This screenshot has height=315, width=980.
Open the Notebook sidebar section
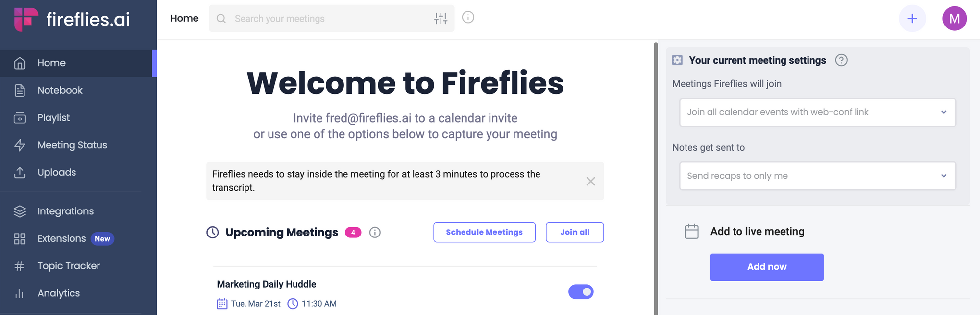(x=60, y=90)
